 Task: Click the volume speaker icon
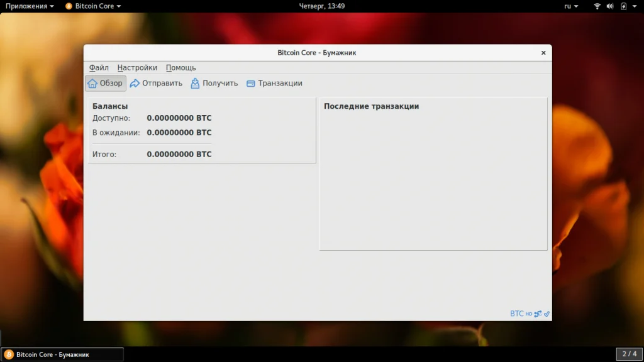tap(610, 6)
